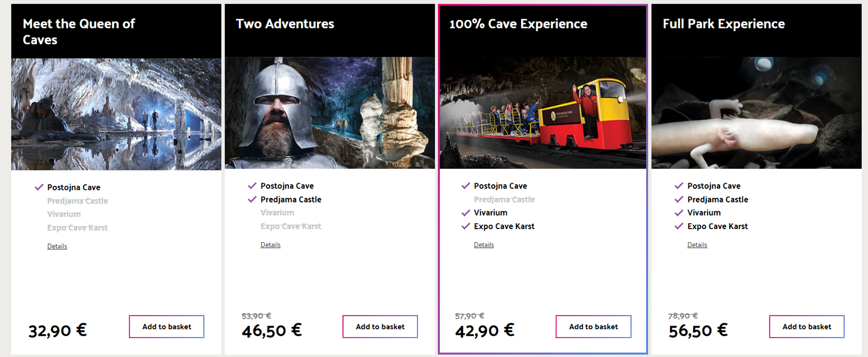The height and width of the screenshot is (357, 868).
Task: Click the cave lake reflection photo
Action: [116, 114]
